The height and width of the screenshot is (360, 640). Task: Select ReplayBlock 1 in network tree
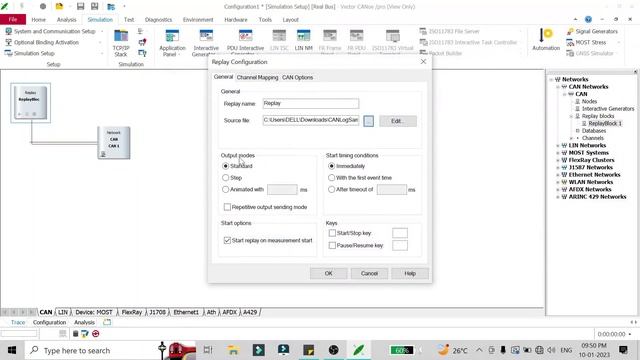[x=605, y=124]
